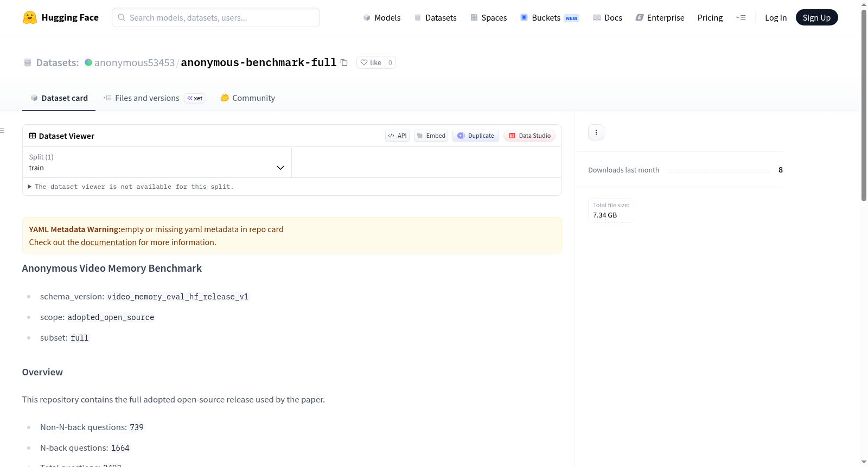
Task: Open the Models navigation item
Action: pyautogui.click(x=382, y=17)
